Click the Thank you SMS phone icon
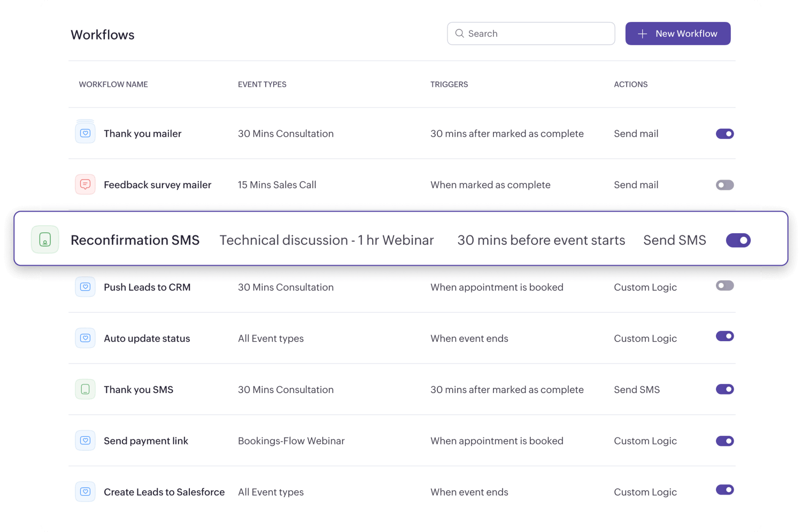 coord(85,389)
